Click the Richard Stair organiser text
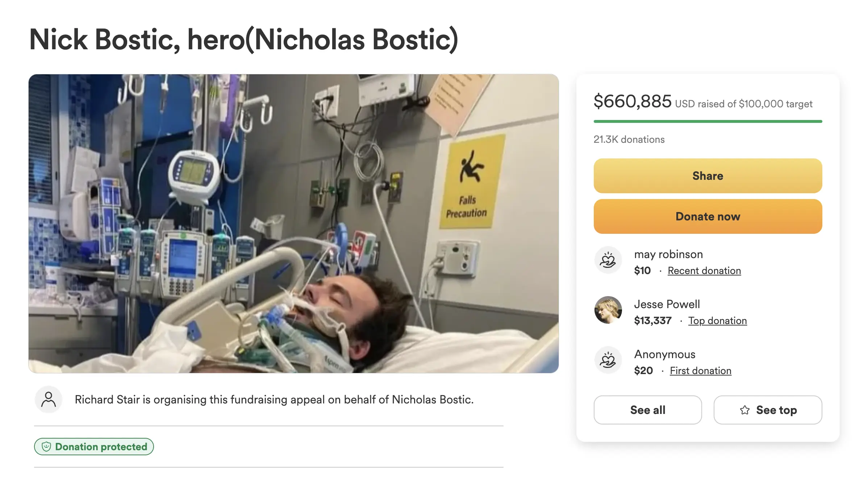Screen dimensions: 868x485 point(274,399)
